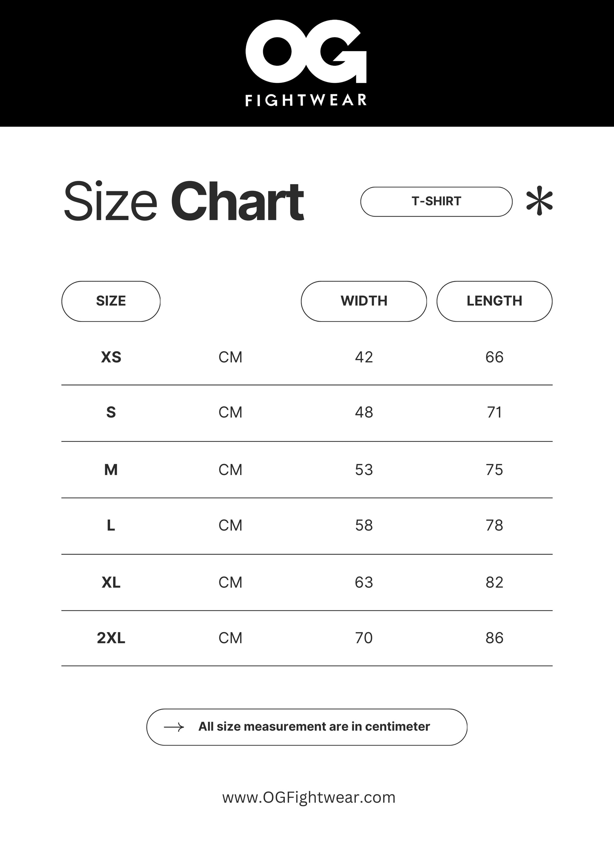Image resolution: width=614 pixels, height=868 pixels.
Task: Select the L size row label
Action: (x=111, y=525)
